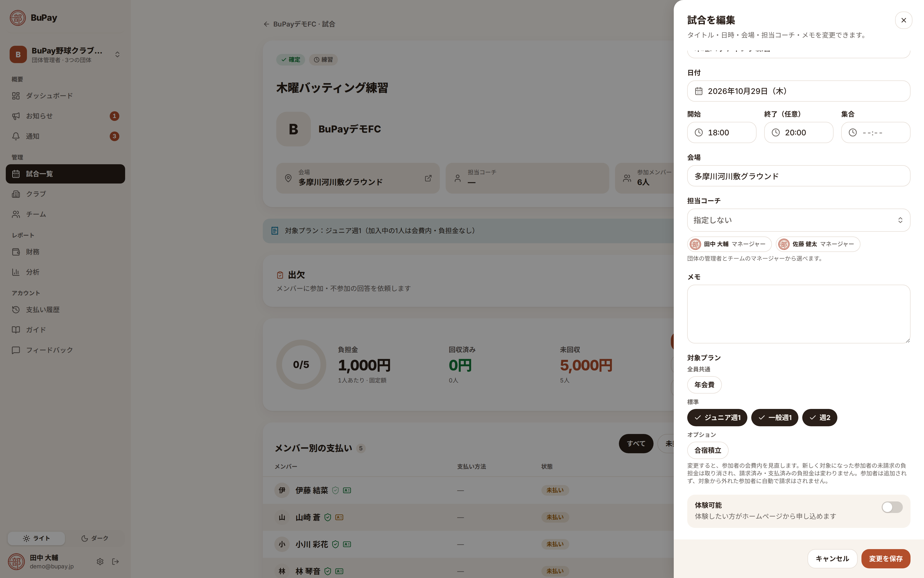Image resolution: width=924 pixels, height=578 pixels.
Task: Open チーム in the sidebar
Action: pyautogui.click(x=65, y=214)
